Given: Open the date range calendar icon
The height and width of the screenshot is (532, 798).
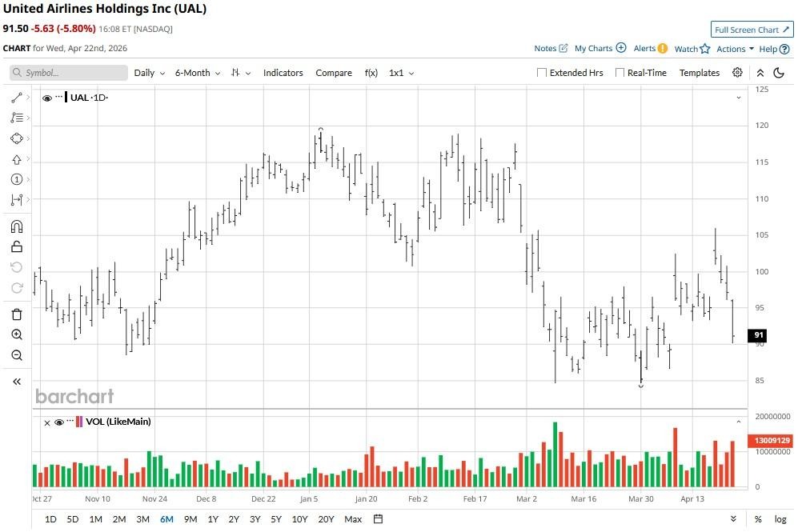Looking at the screenshot, I should tap(378, 518).
